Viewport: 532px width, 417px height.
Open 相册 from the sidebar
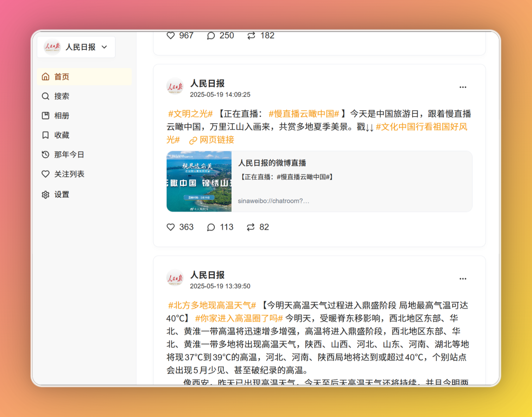pyautogui.click(x=84, y=116)
